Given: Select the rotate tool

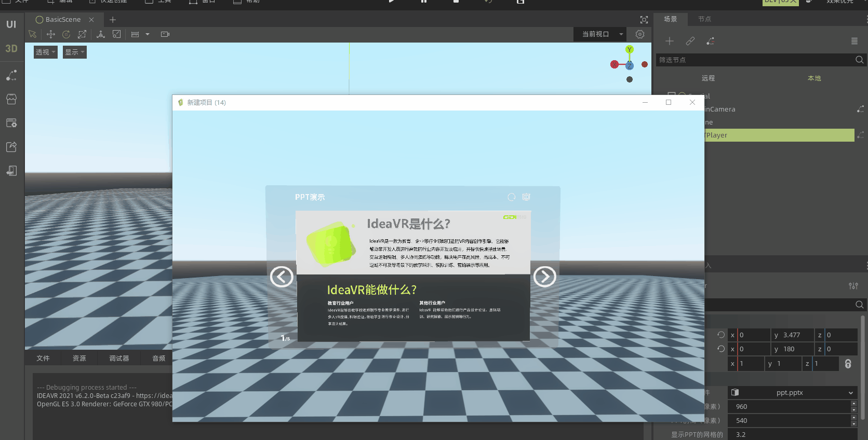Looking at the screenshot, I should (66, 34).
